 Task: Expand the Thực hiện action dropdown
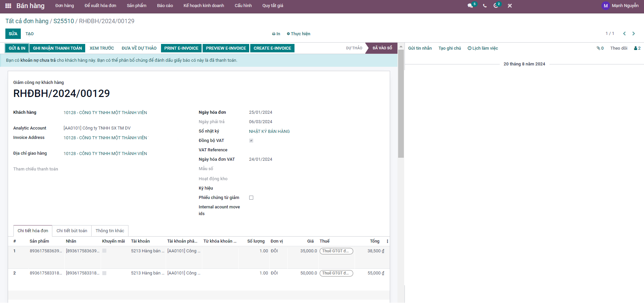click(x=299, y=34)
